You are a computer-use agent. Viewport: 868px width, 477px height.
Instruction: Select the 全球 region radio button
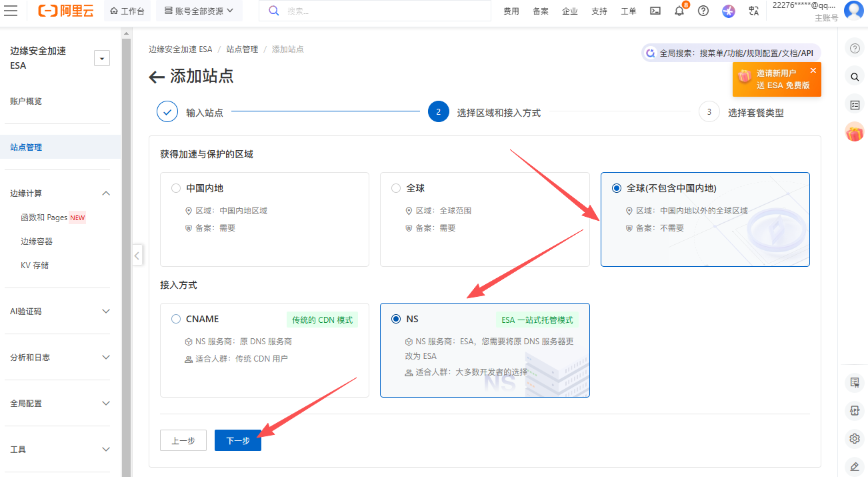coord(396,188)
